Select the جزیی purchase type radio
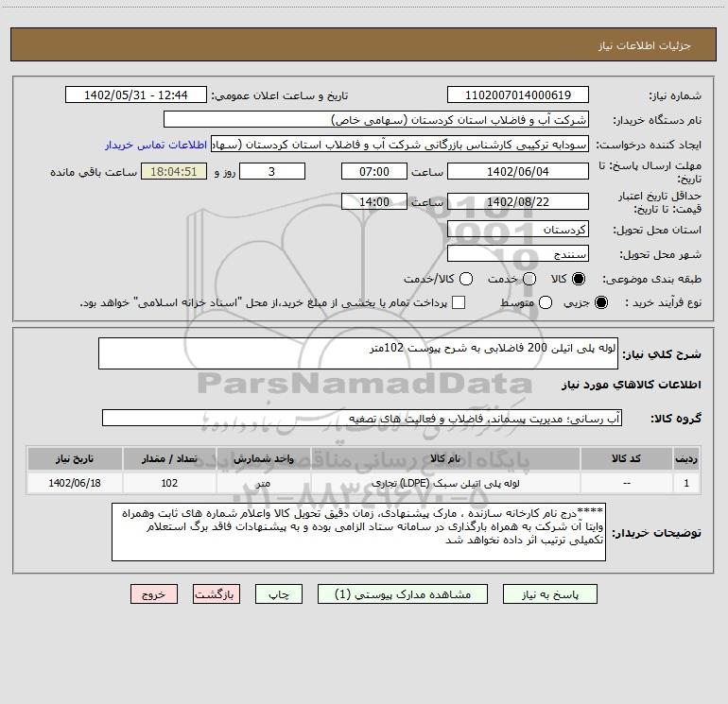The image size is (728, 704). point(600,303)
